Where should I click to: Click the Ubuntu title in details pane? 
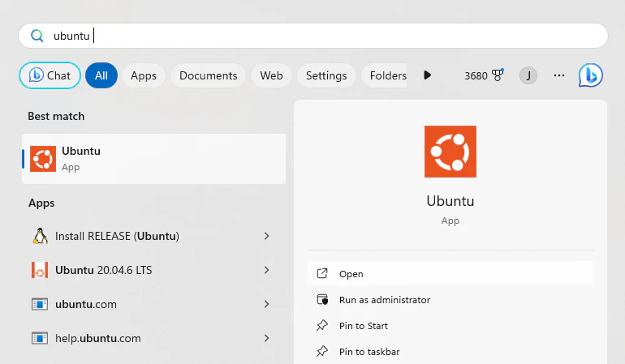click(x=450, y=201)
